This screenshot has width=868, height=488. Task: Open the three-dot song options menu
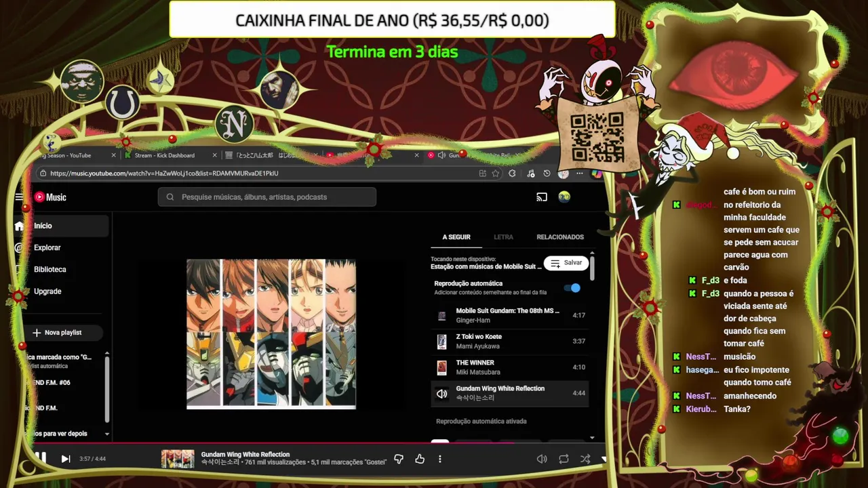click(x=439, y=459)
